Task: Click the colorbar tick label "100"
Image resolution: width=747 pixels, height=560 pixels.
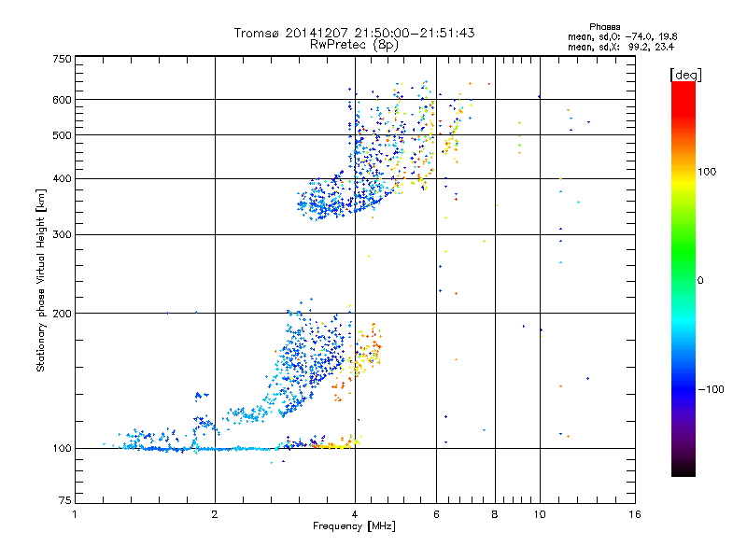Action: click(707, 172)
